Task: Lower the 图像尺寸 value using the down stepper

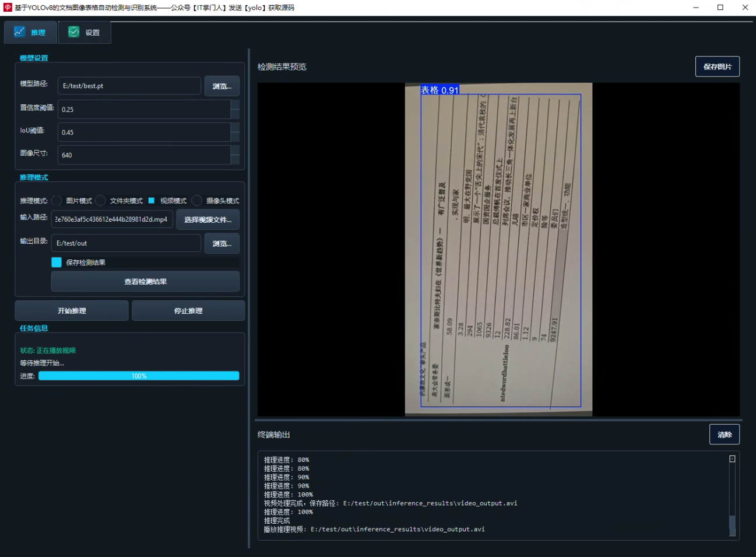Action: click(235, 159)
